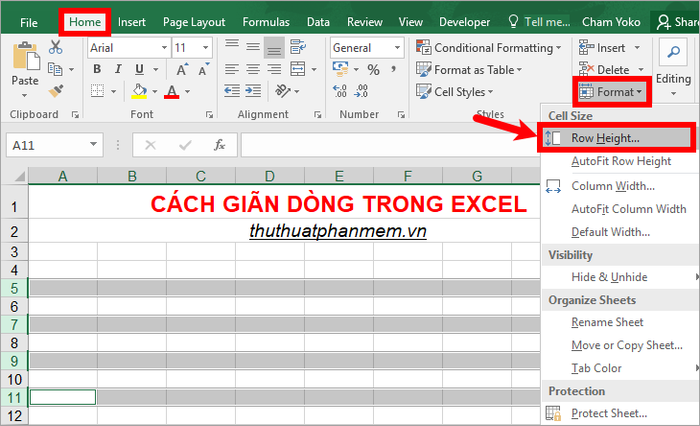The image size is (700, 426).
Task: Apply cell borders icon
Action: [x=97, y=91]
